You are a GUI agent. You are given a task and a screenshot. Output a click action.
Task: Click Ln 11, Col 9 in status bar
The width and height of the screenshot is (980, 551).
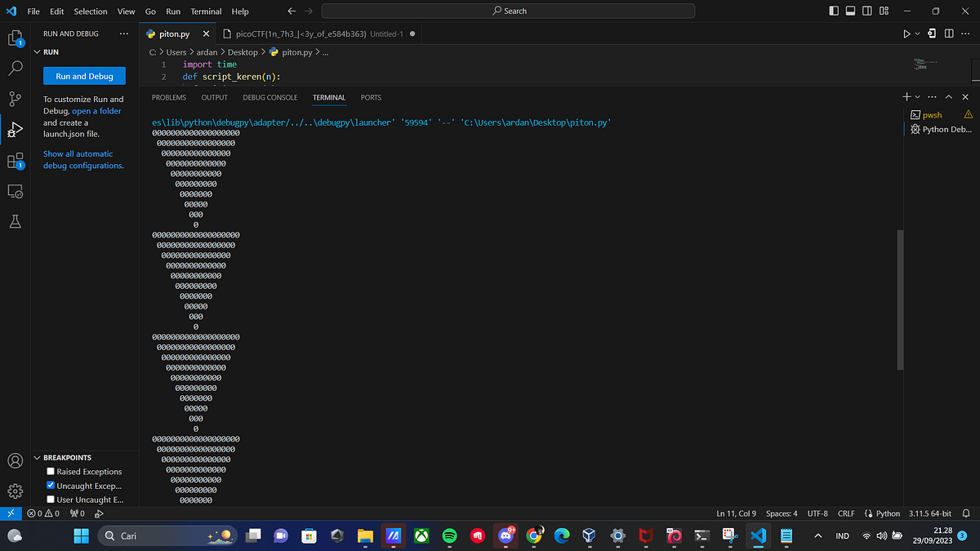pos(736,513)
